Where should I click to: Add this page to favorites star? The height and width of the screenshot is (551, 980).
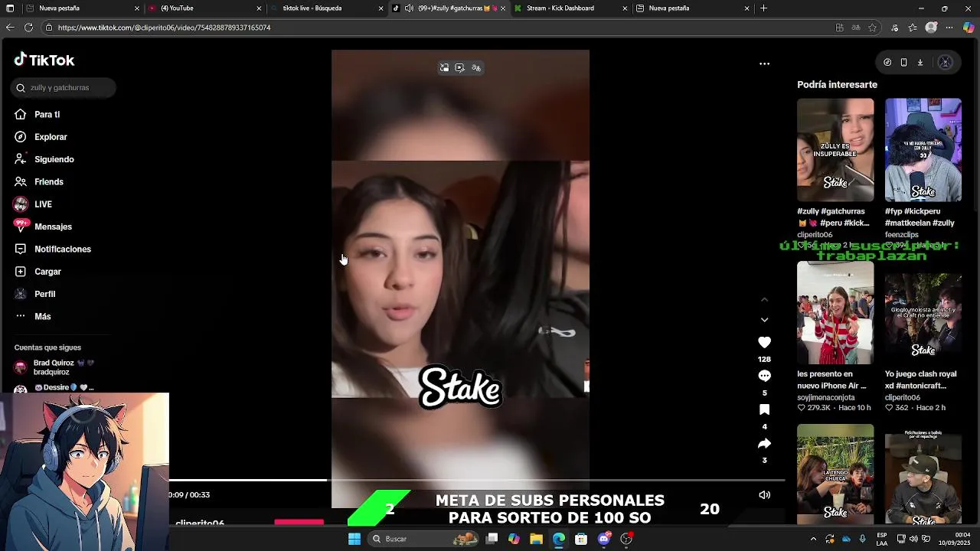872,28
